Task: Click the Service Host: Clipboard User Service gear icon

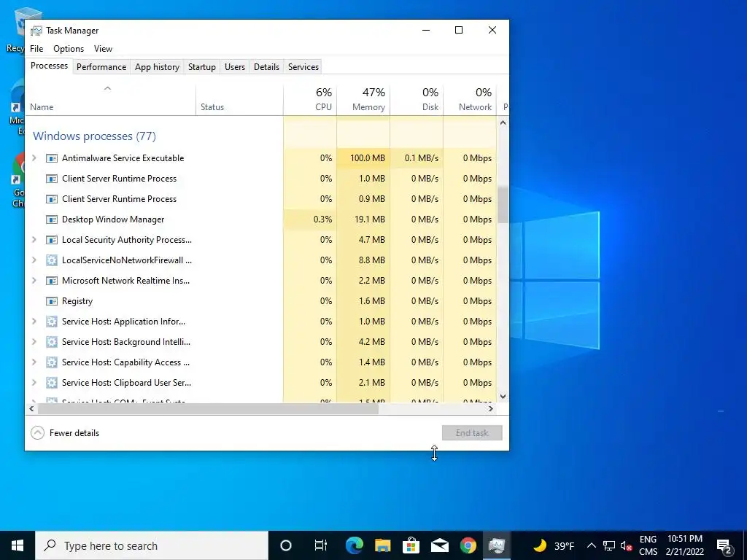Action: [52, 383]
